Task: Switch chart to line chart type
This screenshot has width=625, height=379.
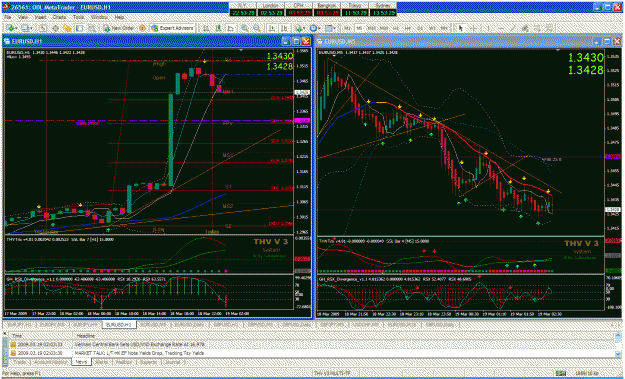Action: point(230,28)
